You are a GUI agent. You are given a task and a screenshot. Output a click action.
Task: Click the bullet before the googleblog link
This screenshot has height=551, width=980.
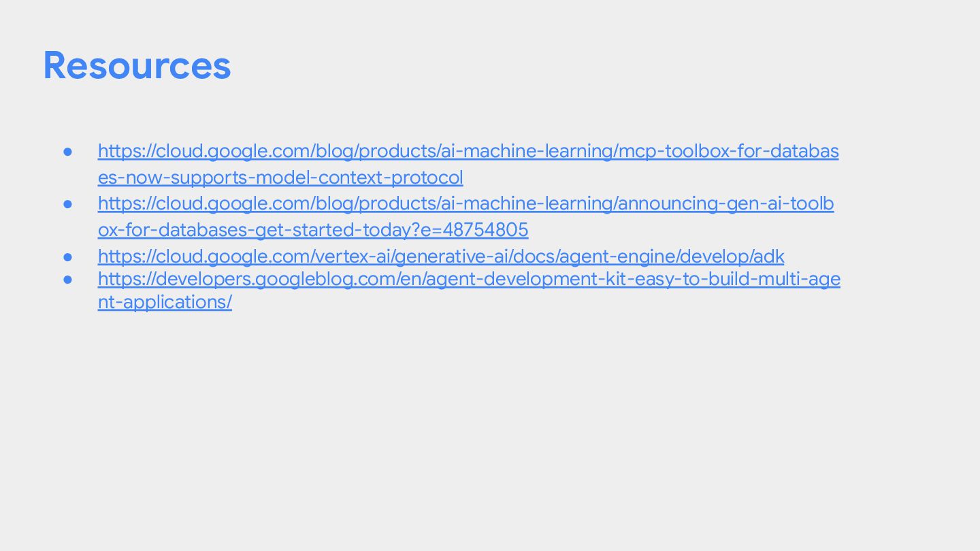[x=68, y=279]
